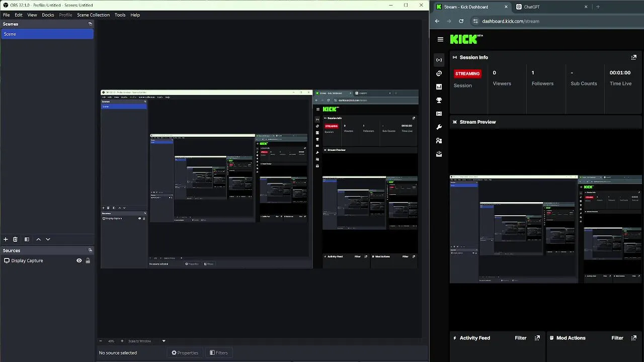The height and width of the screenshot is (362, 644).
Task: Open video content icon in Kick sidebar
Action: (439, 114)
